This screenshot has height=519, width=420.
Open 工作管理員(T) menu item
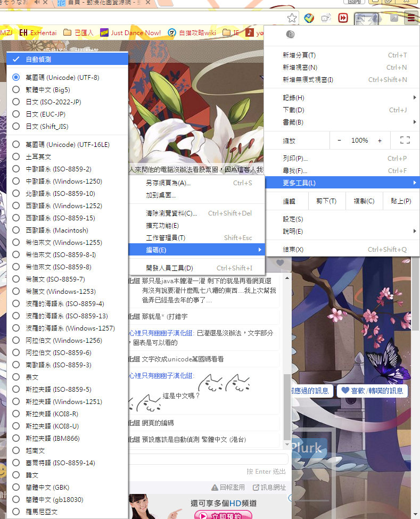click(196, 237)
